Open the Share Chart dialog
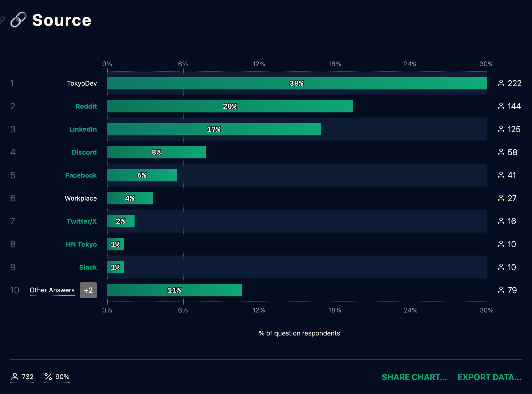 [414, 377]
